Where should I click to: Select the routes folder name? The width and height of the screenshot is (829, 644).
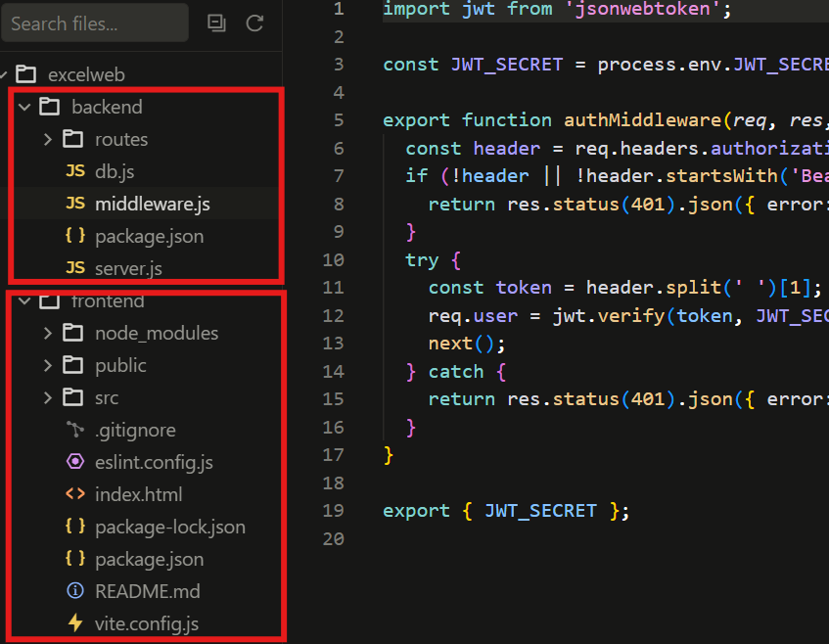click(x=121, y=140)
